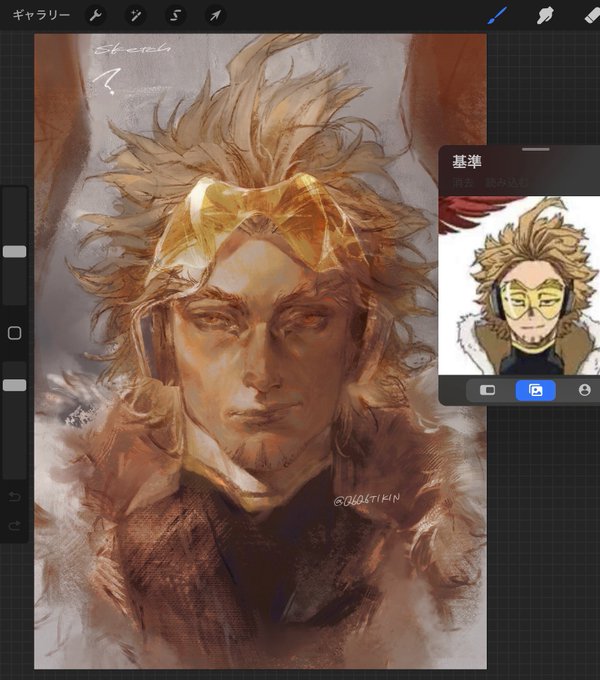Select the Eraser tool in top bar
This screenshot has height=680, width=600.
(592, 16)
